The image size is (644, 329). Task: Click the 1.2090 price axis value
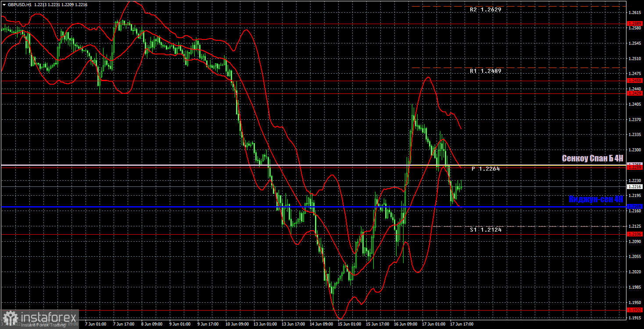(635, 241)
